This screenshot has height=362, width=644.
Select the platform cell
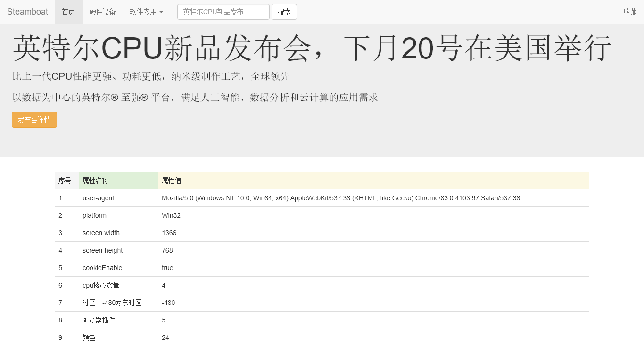click(x=118, y=215)
